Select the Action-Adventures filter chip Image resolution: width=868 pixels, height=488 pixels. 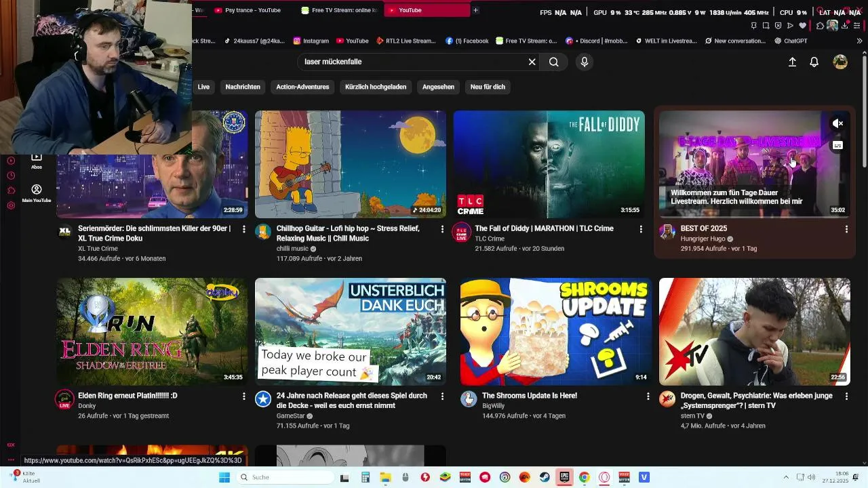coord(302,87)
